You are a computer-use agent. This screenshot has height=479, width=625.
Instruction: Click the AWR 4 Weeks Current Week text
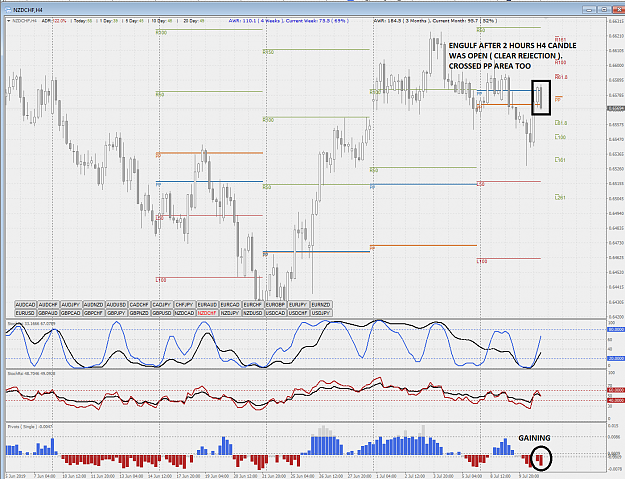289,21
